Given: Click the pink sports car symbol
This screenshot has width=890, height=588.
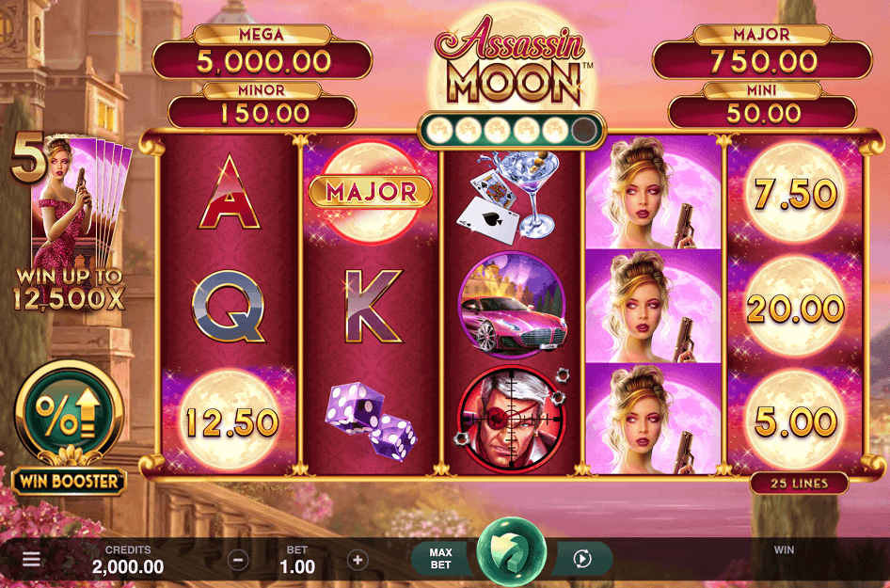Looking at the screenshot, I should coord(512,305).
